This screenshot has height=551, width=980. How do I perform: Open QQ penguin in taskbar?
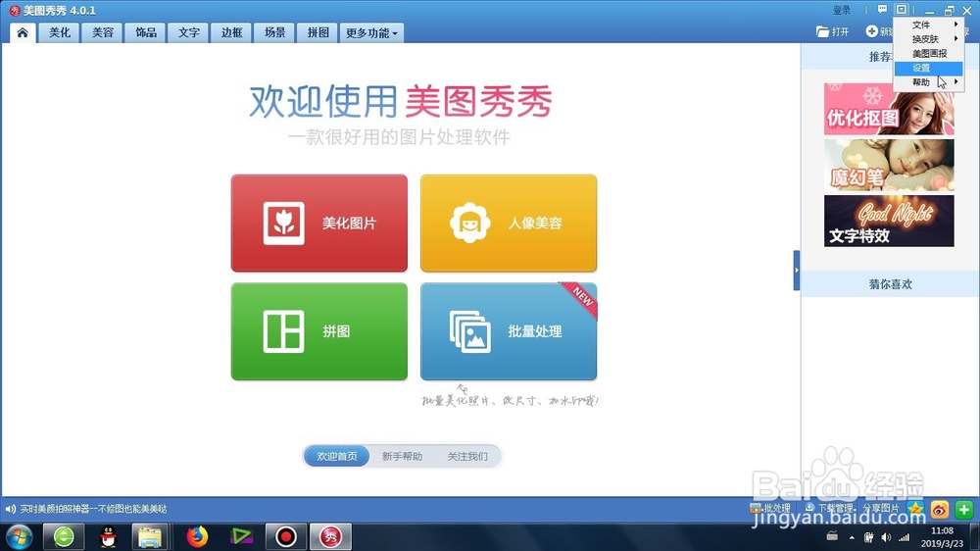point(109,536)
